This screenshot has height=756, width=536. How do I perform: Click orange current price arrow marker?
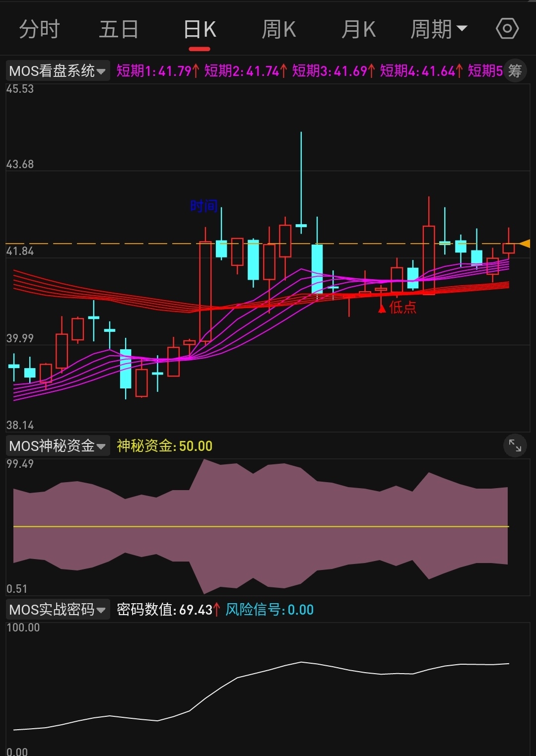(524, 244)
